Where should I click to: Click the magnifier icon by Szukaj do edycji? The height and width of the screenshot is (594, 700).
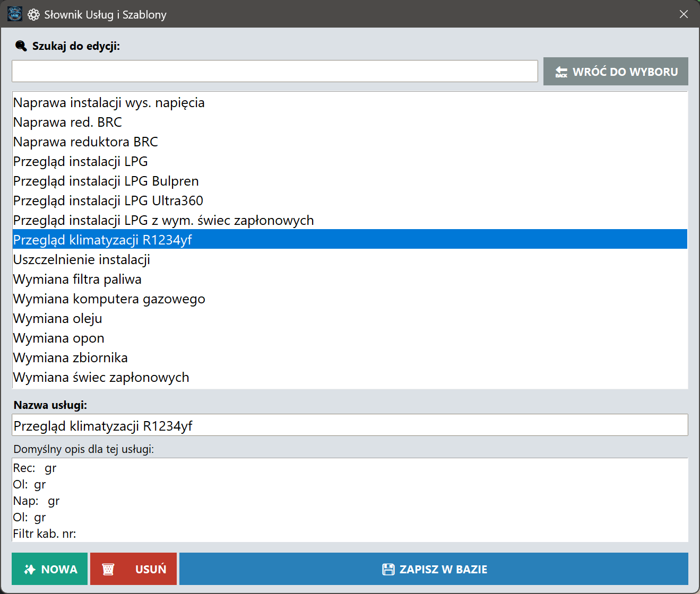click(21, 46)
